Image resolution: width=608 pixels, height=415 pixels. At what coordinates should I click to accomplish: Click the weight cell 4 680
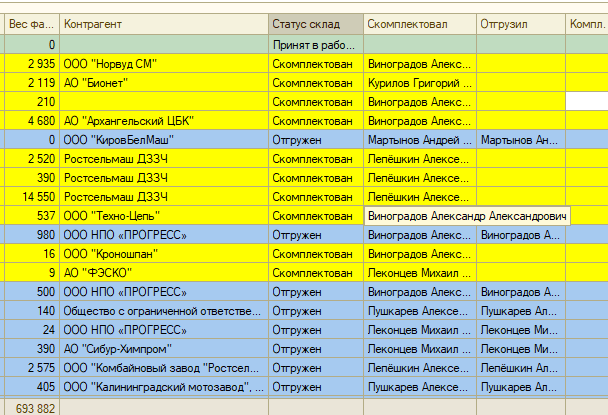tap(32, 121)
